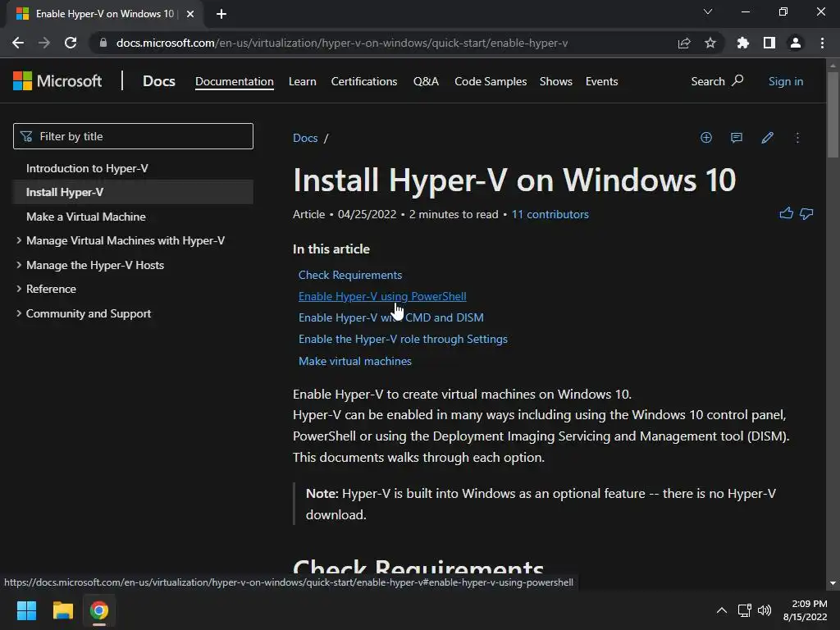Image resolution: width=840 pixels, height=630 pixels.
Task: Click the add to collection plus icon
Action: 706,138
